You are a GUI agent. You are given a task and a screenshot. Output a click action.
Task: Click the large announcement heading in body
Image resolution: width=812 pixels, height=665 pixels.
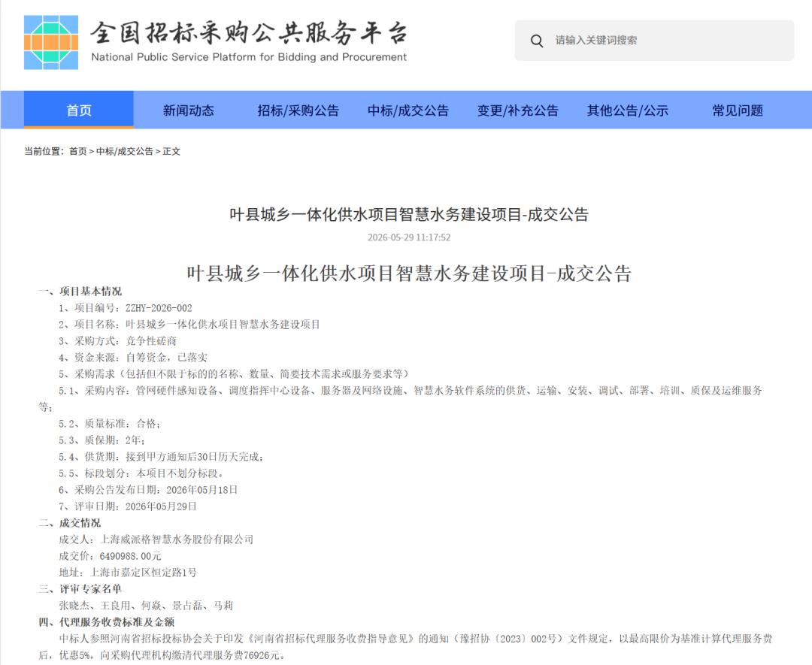pyautogui.click(x=409, y=274)
